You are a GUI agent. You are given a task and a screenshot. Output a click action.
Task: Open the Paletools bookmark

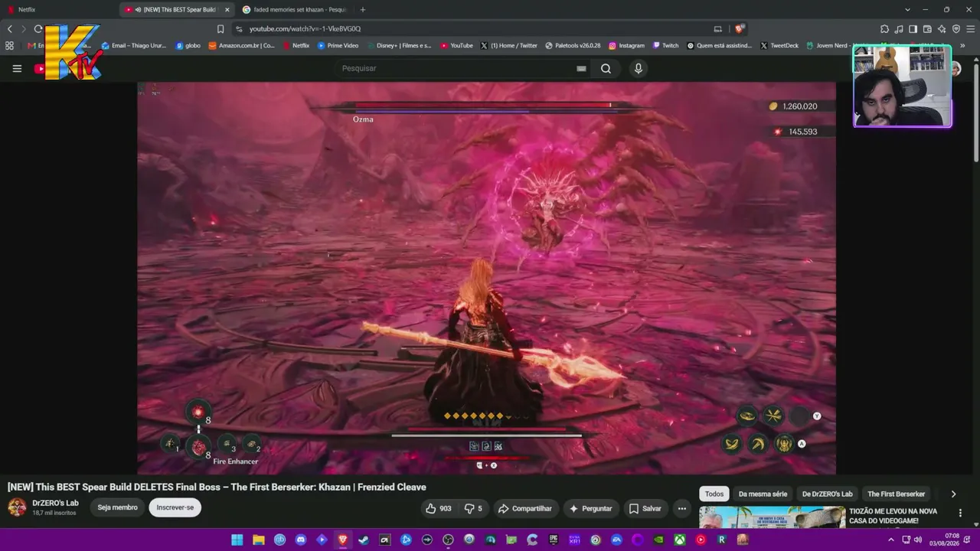[x=573, y=46]
